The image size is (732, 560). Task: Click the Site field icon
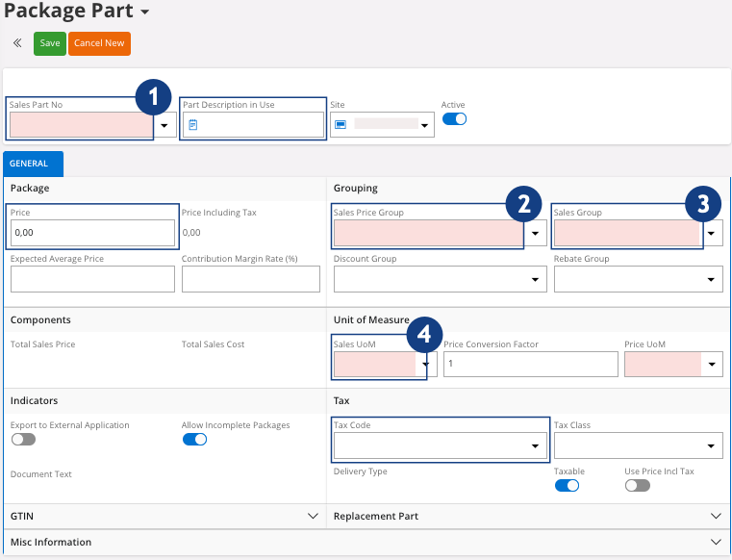pyautogui.click(x=341, y=124)
